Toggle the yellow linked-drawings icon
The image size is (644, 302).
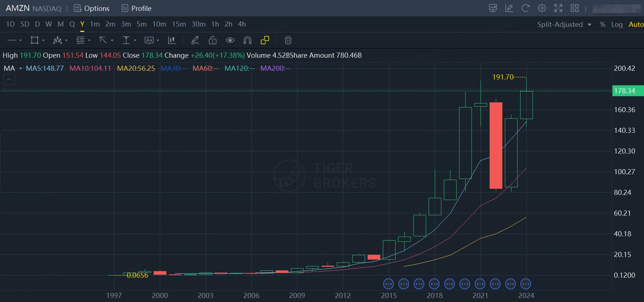265,40
